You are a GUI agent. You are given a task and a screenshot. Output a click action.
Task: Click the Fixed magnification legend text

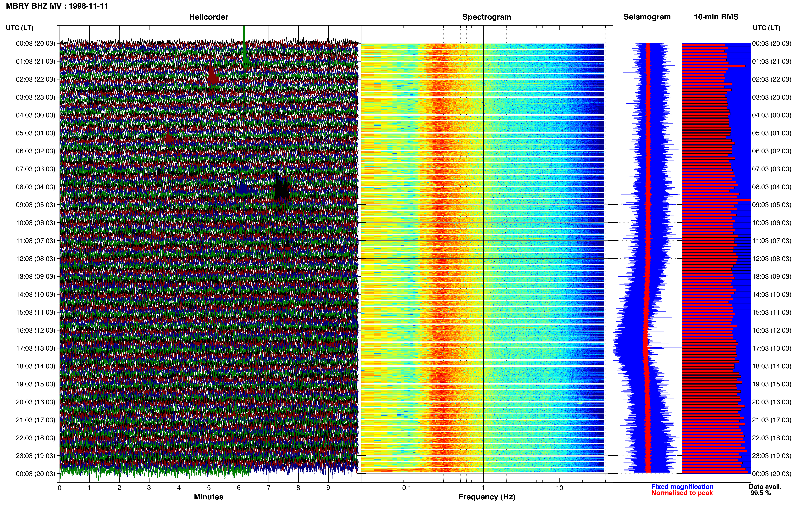click(x=682, y=486)
